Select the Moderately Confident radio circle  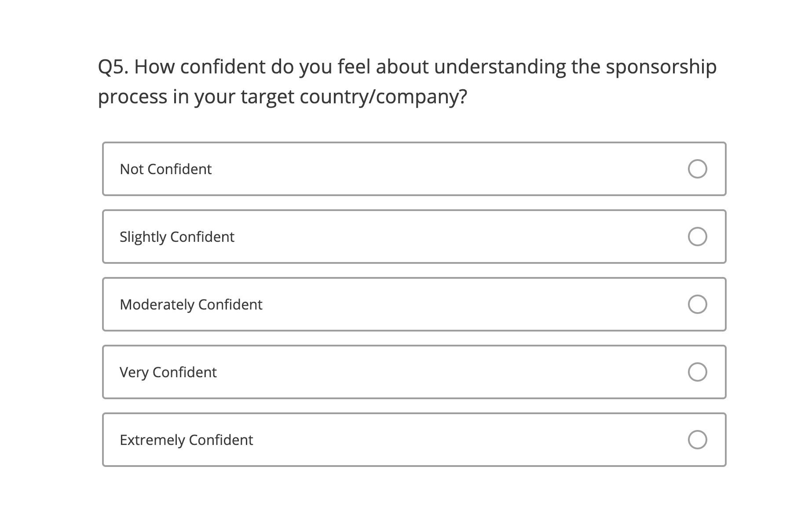[697, 304]
